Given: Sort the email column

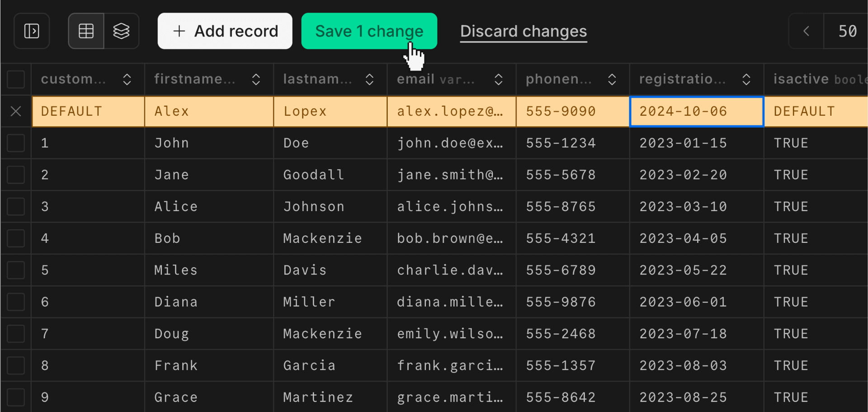Looking at the screenshot, I should pyautogui.click(x=499, y=79).
